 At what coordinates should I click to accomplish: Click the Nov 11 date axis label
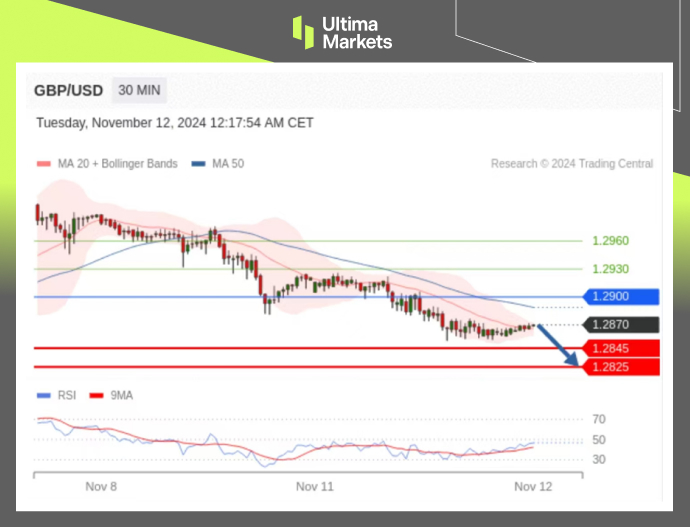[315, 486]
